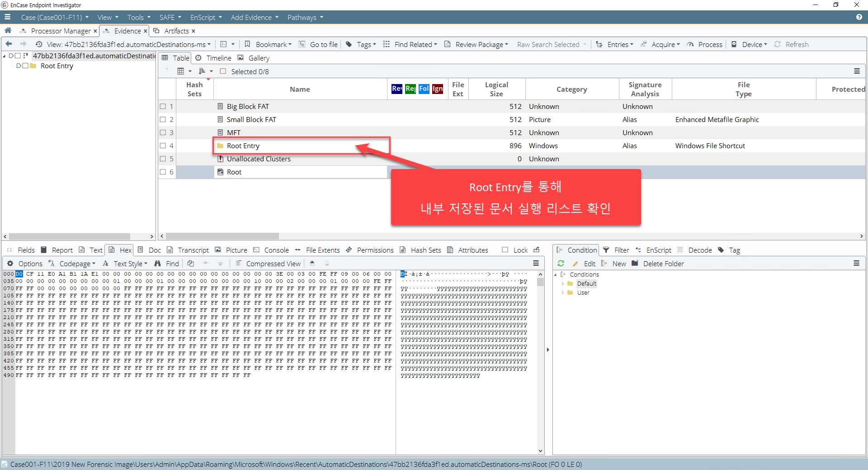Screen dimensions: 868x470
Task: Check the checkbox for row 3 MFT
Action: [163, 132]
